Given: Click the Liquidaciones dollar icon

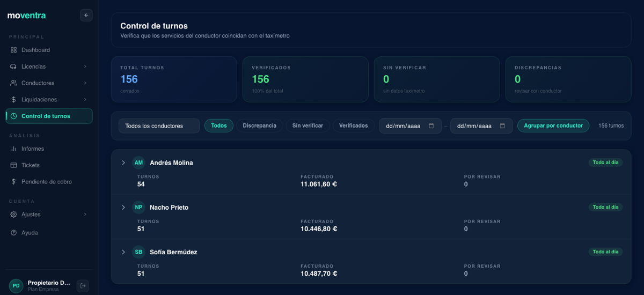Looking at the screenshot, I should [13, 100].
